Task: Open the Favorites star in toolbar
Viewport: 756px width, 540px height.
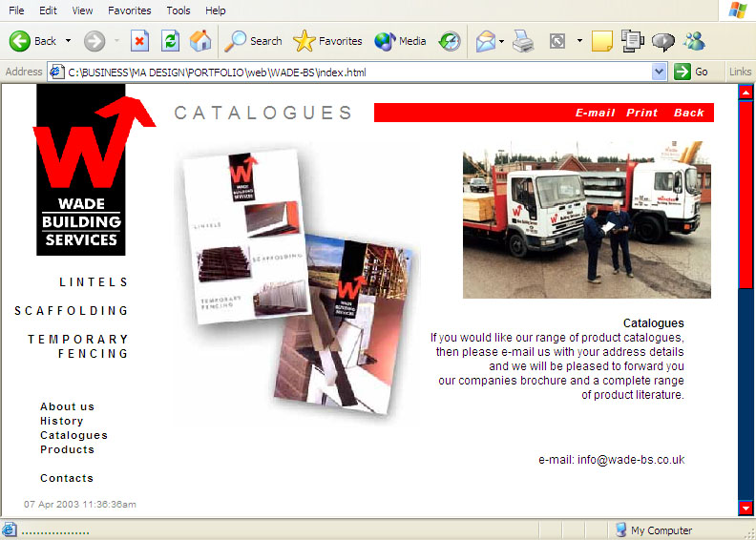Action: 328,41
